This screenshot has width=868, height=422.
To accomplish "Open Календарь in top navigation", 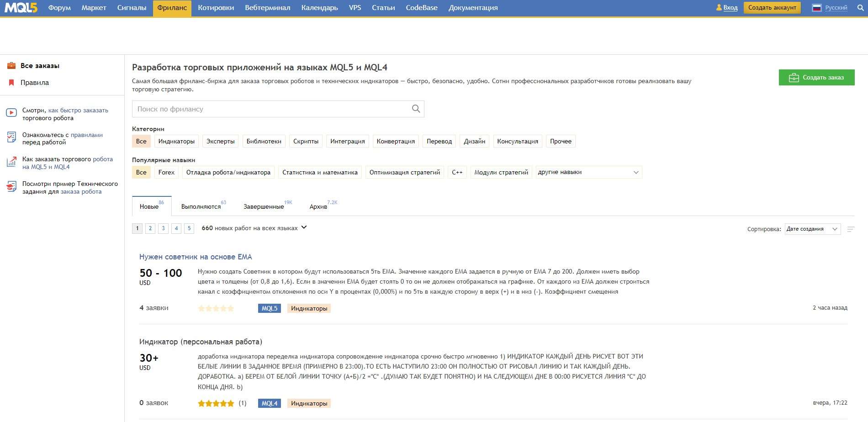I will 320,8.
